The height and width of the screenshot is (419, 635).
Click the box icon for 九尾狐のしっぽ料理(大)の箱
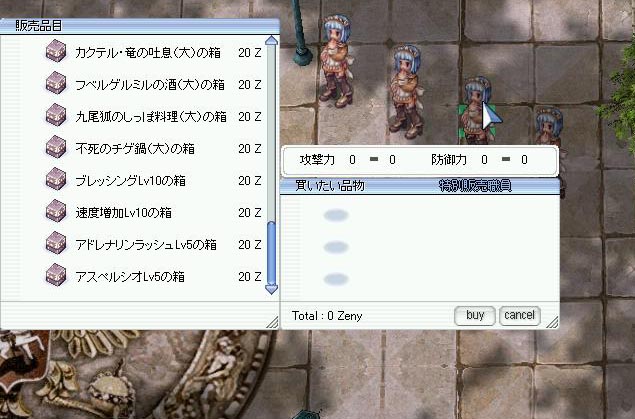pyautogui.click(x=56, y=115)
